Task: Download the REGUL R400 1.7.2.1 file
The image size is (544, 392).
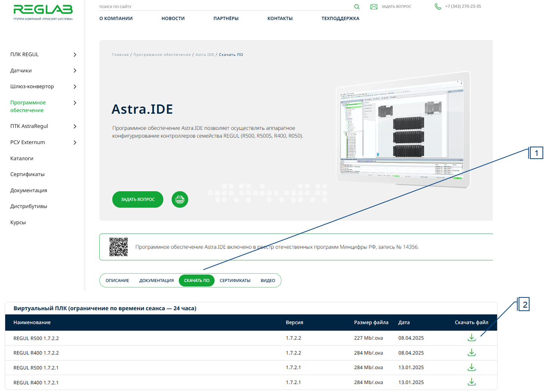Action: (x=471, y=382)
